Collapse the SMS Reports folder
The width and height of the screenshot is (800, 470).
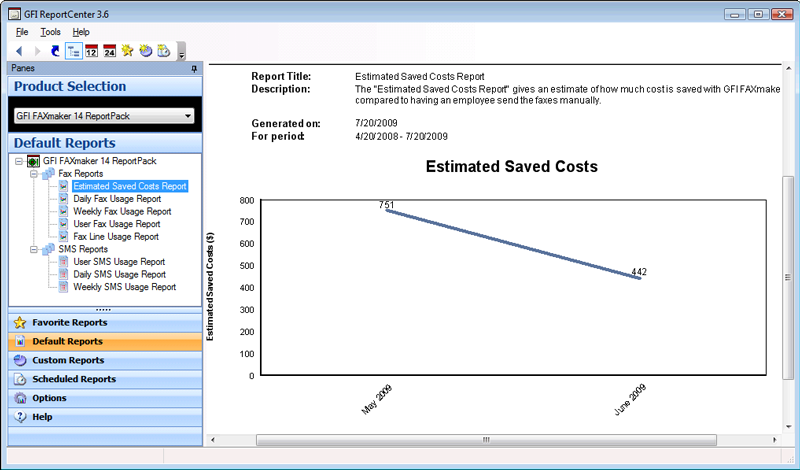point(34,250)
